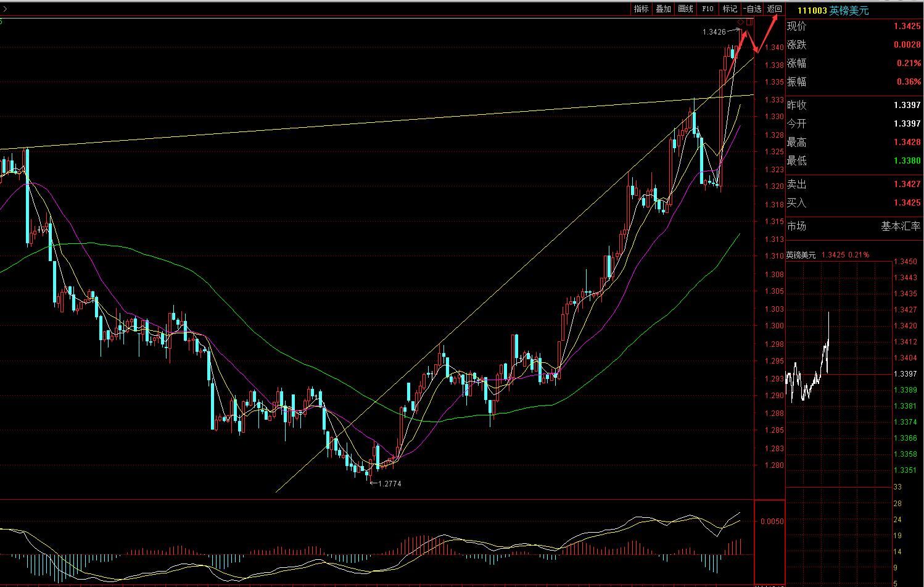Click the 卖出 price 1.3427
Screen dimensions: 924x587
click(907, 185)
